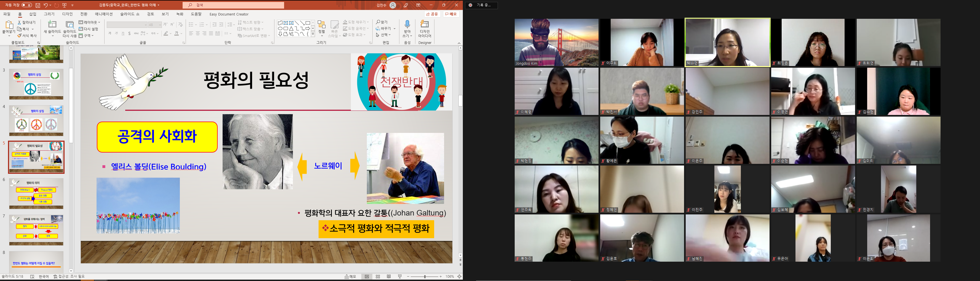The image size is (980, 281).
Task: Open Customize Quick Access Toolbar dropdown
Action: point(72,5)
